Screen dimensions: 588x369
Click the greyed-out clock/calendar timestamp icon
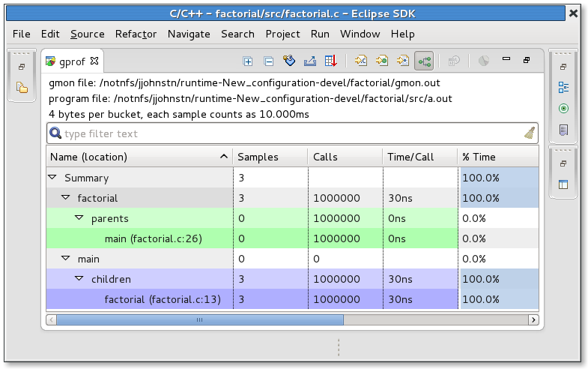click(454, 61)
